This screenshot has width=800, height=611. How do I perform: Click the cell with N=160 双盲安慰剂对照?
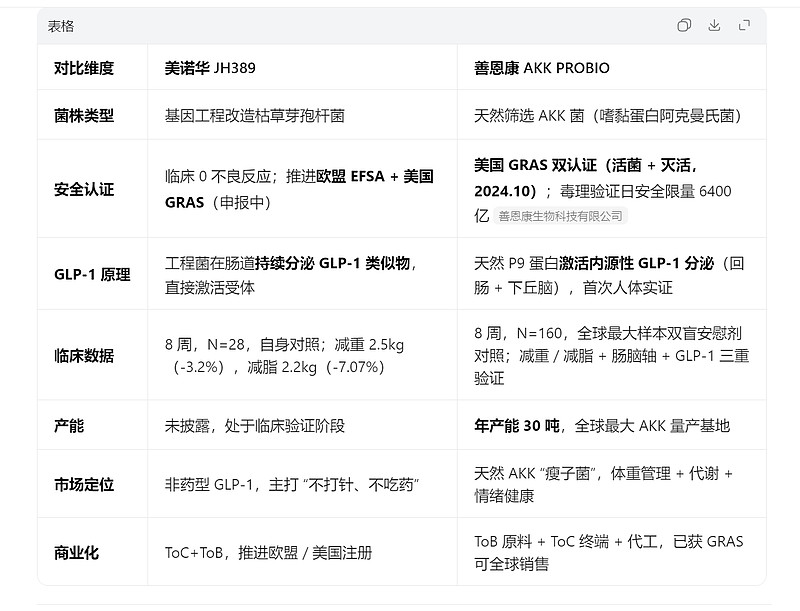click(x=611, y=355)
